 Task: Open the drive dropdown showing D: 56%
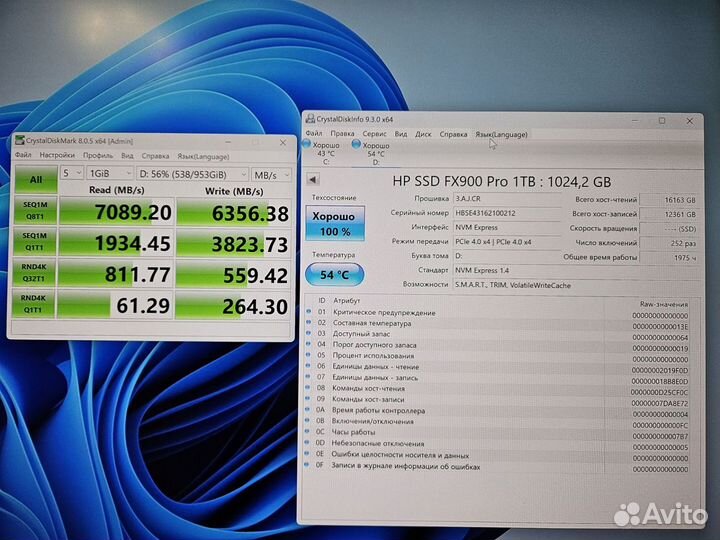pos(192,174)
